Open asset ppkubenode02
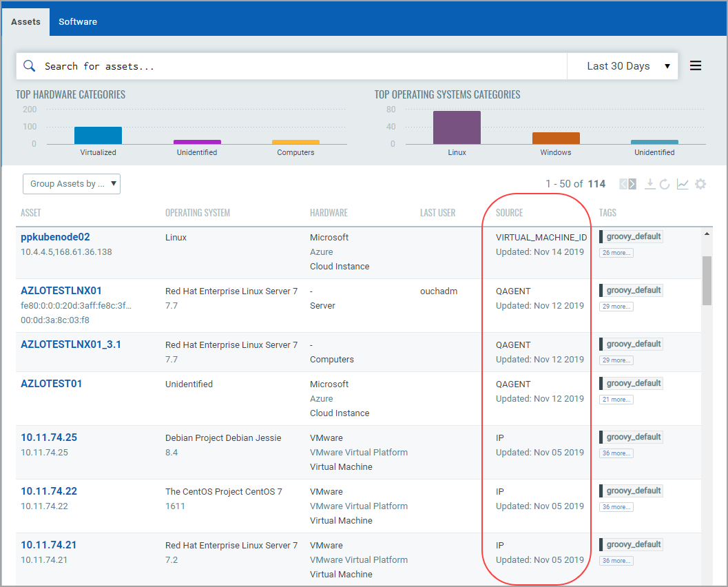The height and width of the screenshot is (587, 728). [x=55, y=237]
